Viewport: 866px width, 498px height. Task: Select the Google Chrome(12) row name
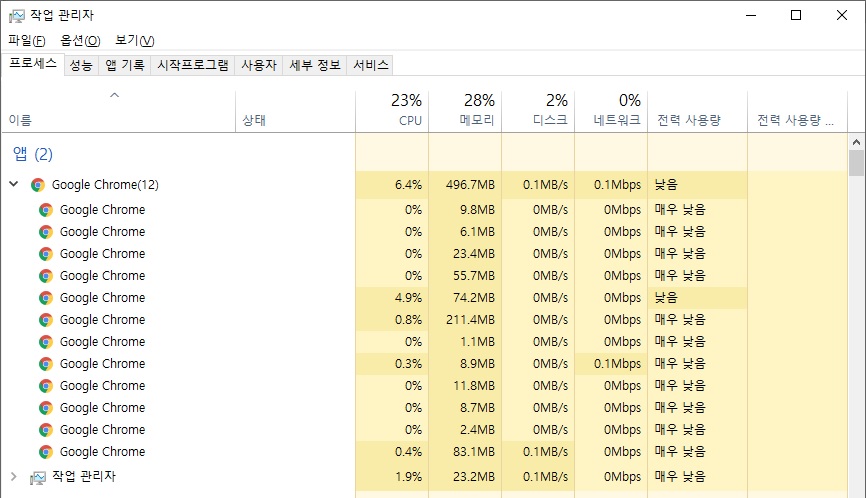(105, 185)
